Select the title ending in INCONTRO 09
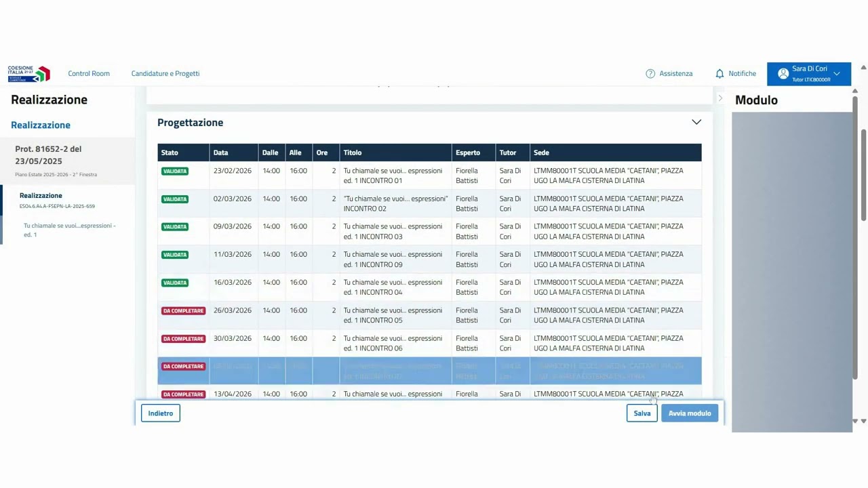Image resolution: width=868 pixels, height=488 pixels. point(393,259)
